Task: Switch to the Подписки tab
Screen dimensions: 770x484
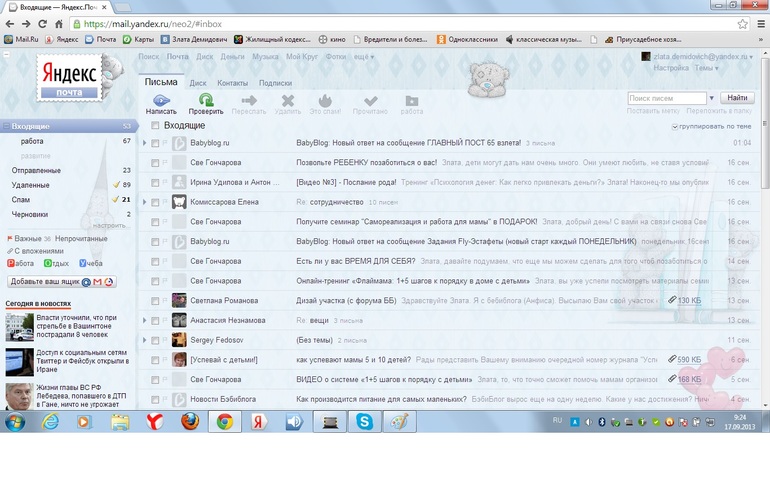Action: click(x=275, y=83)
